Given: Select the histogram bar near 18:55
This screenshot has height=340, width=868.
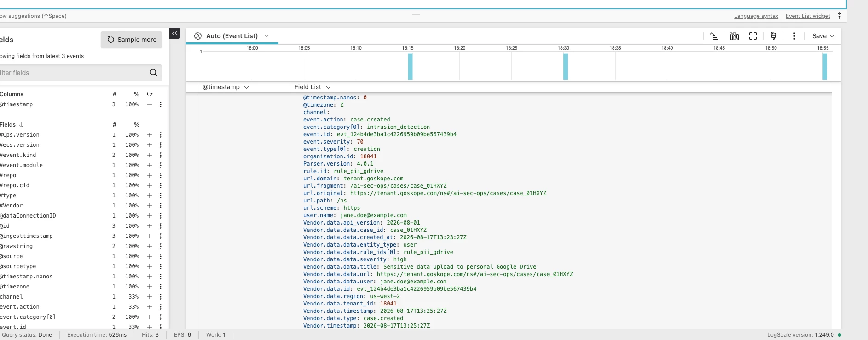Looking at the screenshot, I should click(825, 67).
